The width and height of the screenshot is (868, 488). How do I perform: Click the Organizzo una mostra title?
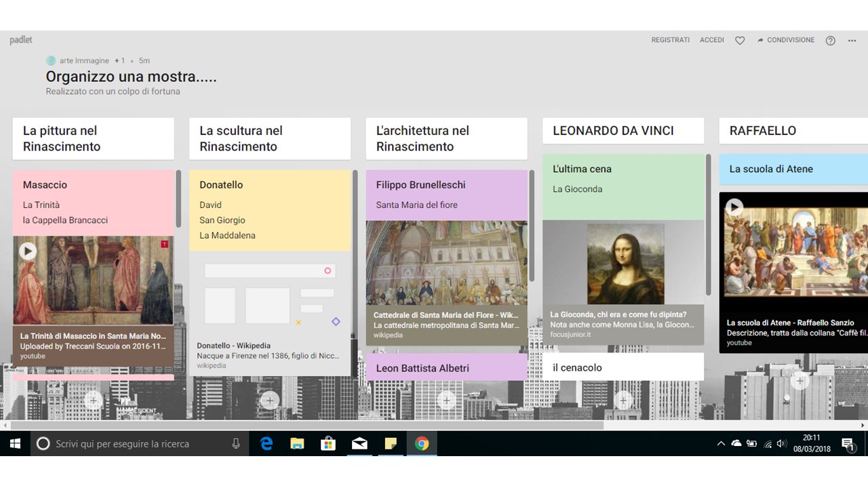pyautogui.click(x=132, y=77)
